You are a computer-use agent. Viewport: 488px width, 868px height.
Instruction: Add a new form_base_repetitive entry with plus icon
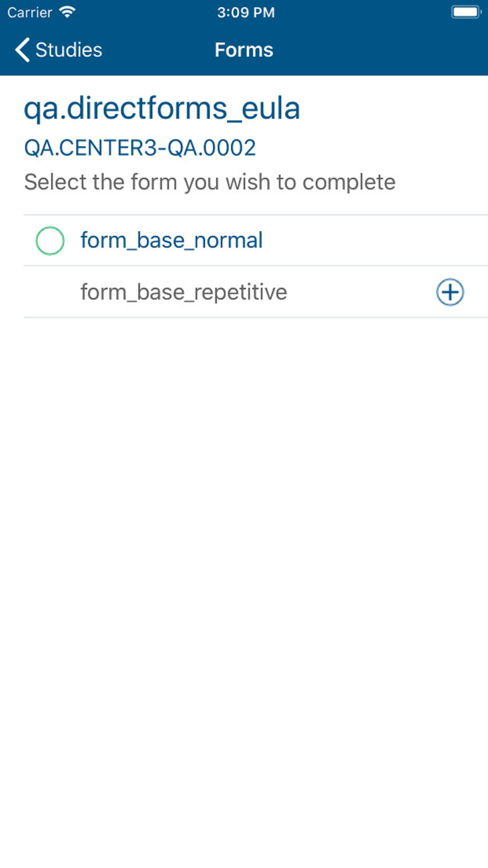(449, 292)
